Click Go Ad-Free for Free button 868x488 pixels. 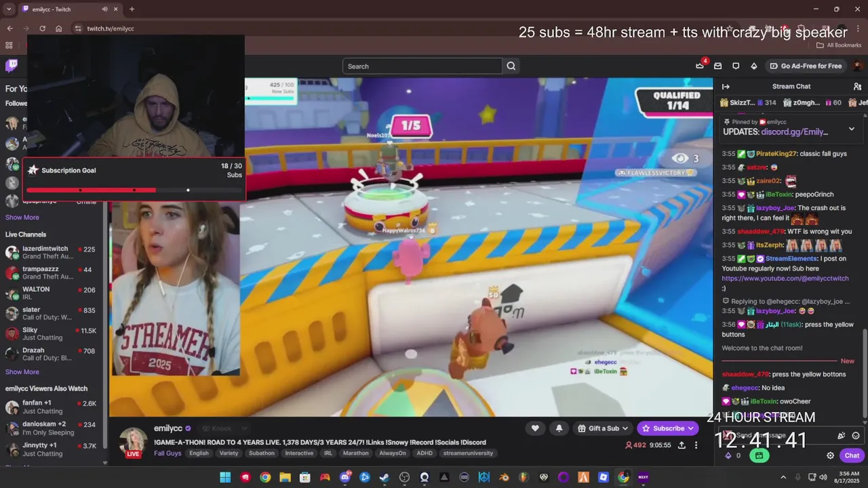tap(806, 66)
